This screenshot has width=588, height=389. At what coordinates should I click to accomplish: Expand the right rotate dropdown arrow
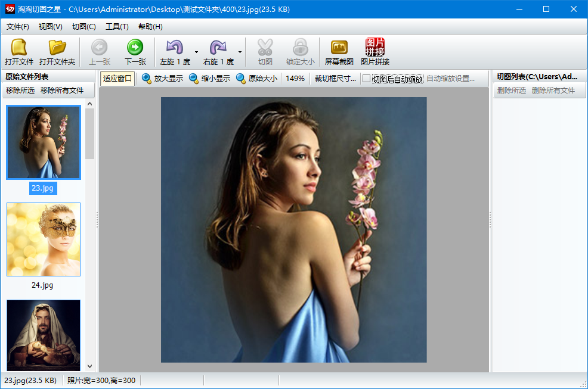[240, 52]
